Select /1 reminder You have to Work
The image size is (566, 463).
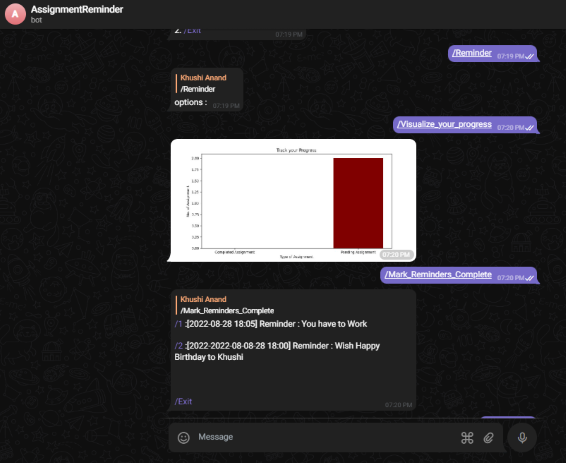coord(178,324)
